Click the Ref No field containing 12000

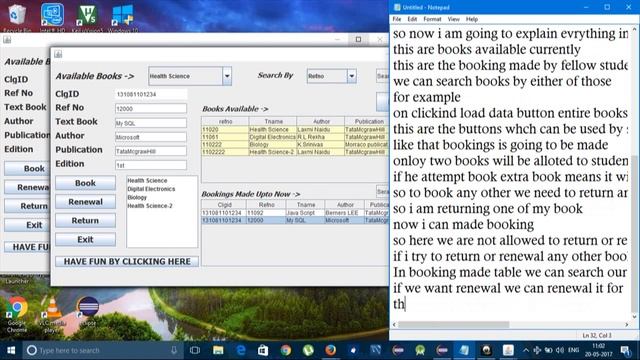tap(151, 109)
